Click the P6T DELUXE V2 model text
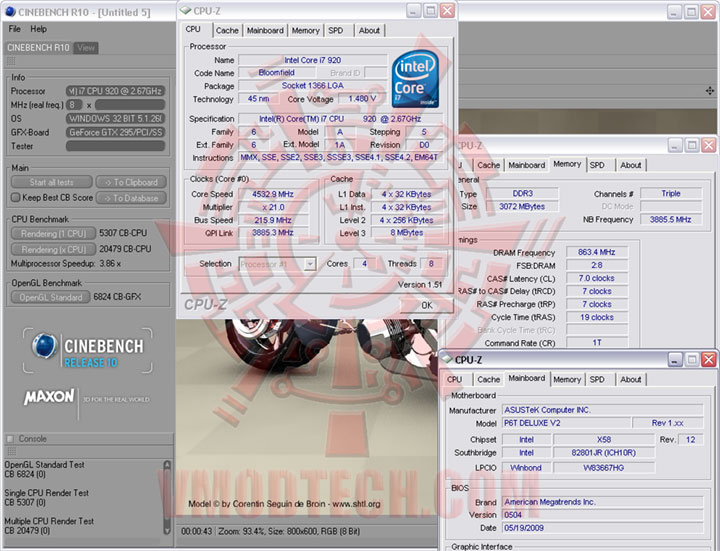 (532, 423)
